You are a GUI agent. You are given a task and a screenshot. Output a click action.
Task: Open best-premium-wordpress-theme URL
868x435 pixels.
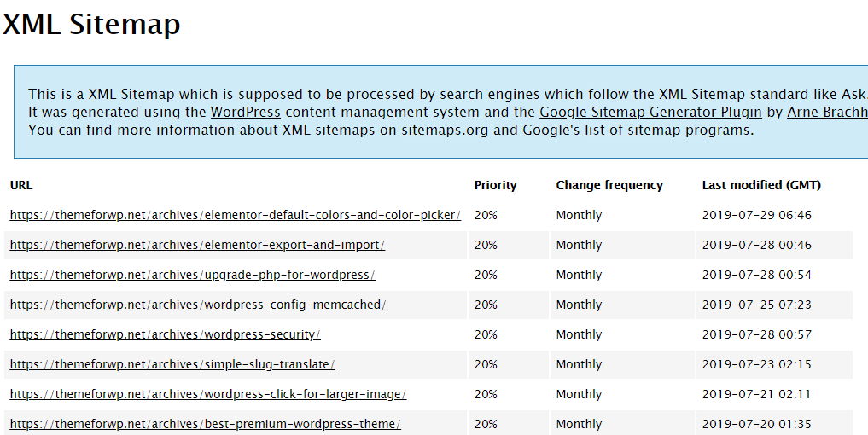(205, 424)
